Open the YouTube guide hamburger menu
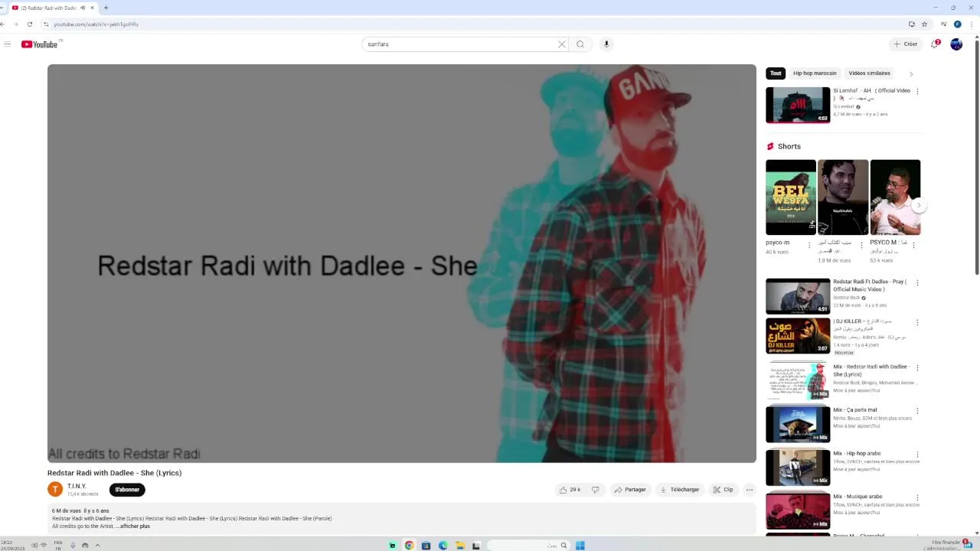Viewport: 980px width, 551px height. [8, 44]
